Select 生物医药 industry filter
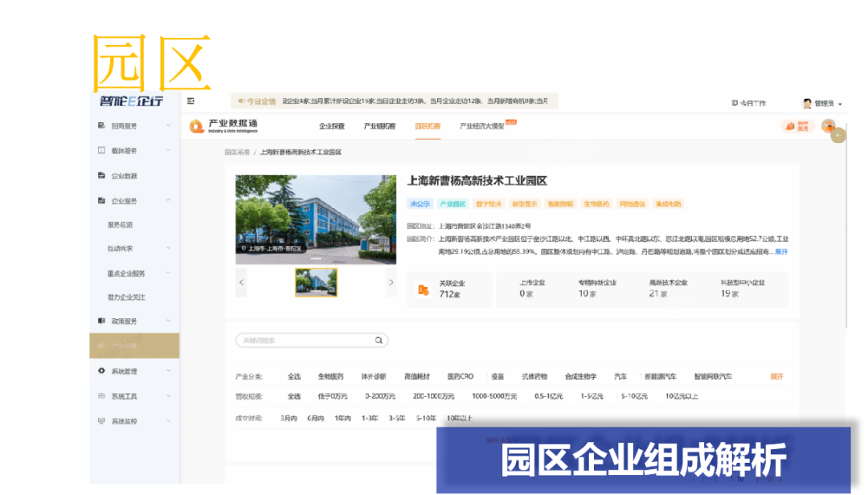Viewport: 868px width, 495px height. click(x=330, y=377)
